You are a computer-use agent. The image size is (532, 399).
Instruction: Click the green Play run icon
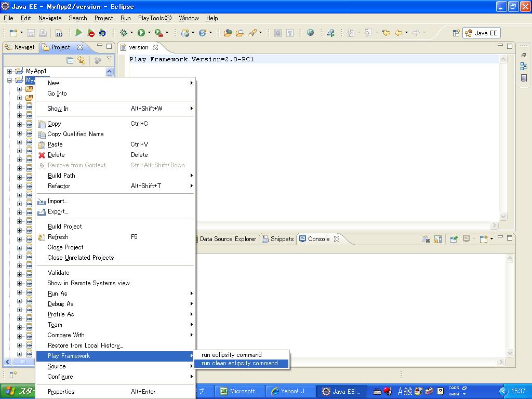[79, 33]
